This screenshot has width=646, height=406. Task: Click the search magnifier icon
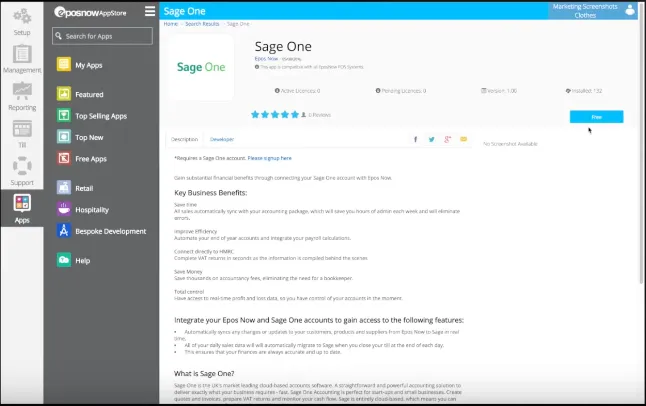(x=59, y=36)
